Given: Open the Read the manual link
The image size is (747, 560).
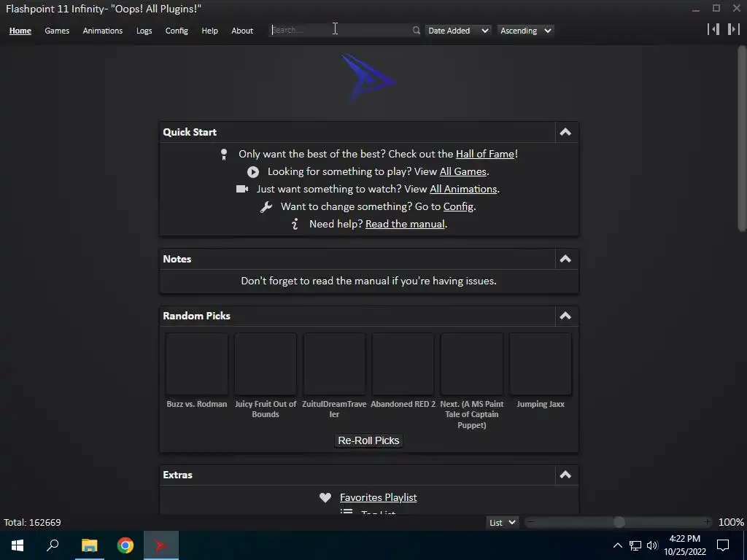Looking at the screenshot, I should (x=405, y=225).
